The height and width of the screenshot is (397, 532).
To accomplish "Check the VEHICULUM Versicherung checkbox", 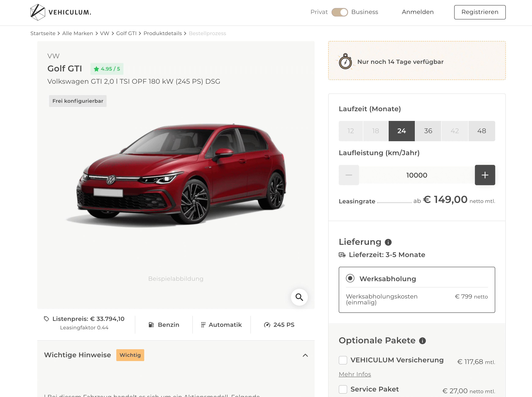I will point(343,360).
